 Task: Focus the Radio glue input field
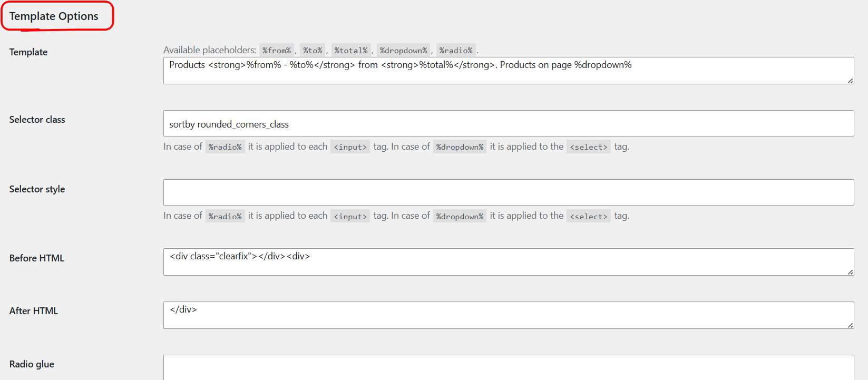[509, 367]
